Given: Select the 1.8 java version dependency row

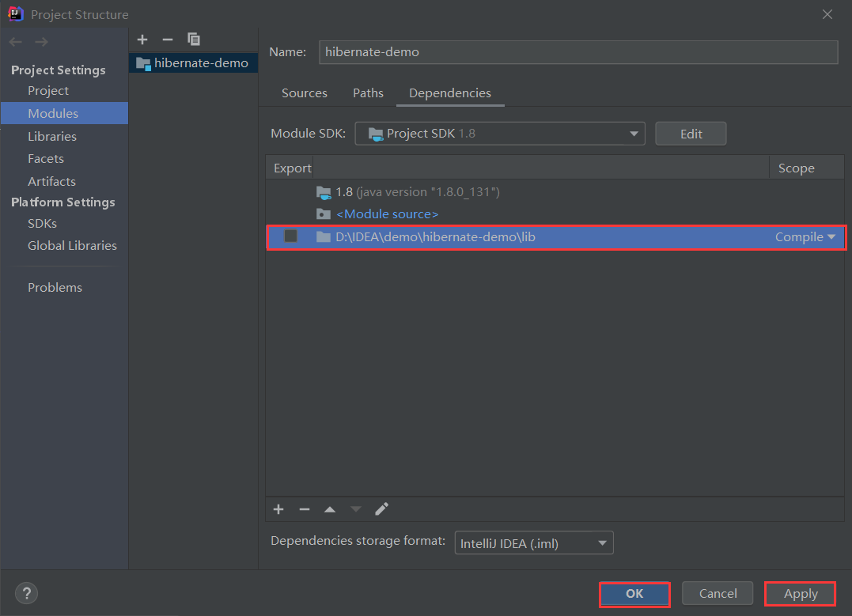Looking at the screenshot, I should (555, 191).
